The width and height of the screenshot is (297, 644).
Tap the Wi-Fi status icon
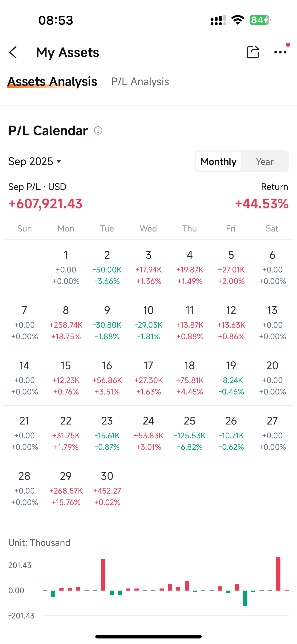coord(238,20)
